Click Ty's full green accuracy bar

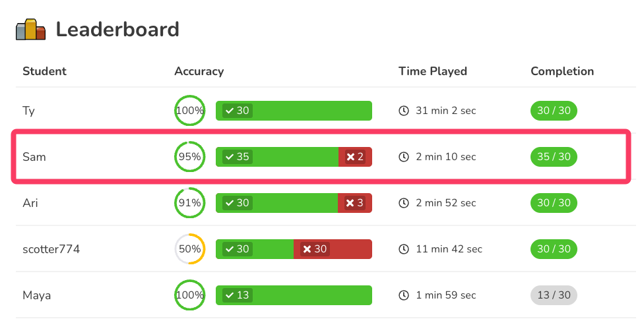[x=310, y=111]
